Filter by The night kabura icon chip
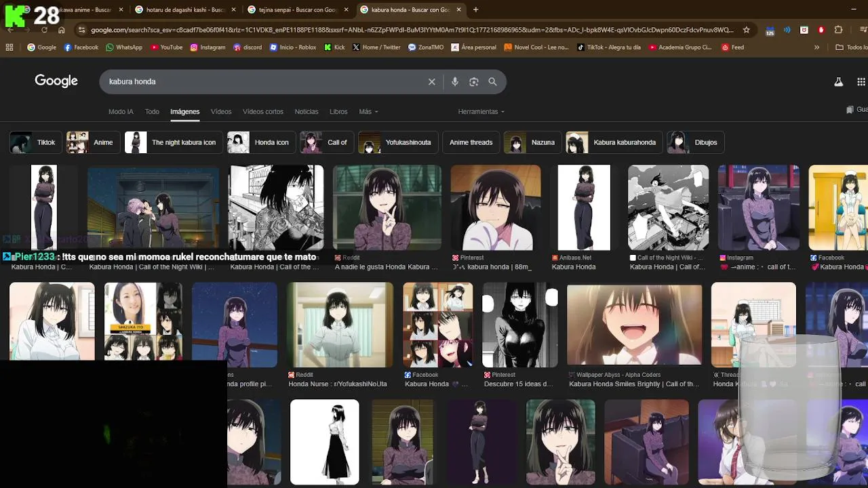This screenshot has height=488, width=868. tap(173, 142)
